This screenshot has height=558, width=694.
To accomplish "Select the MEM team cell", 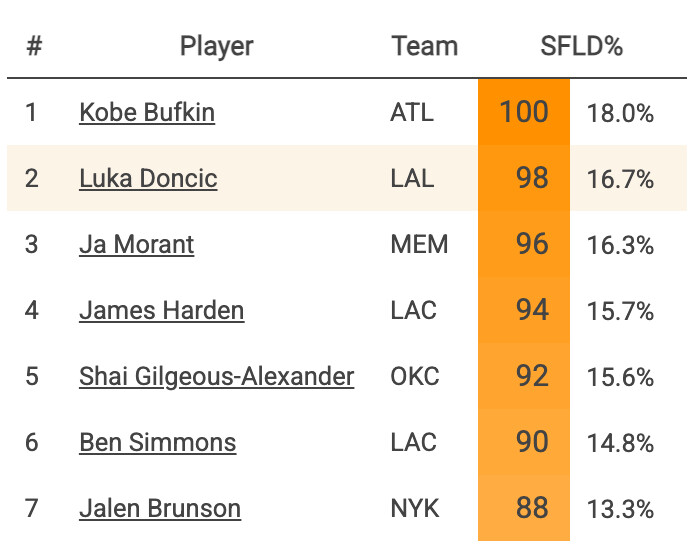I will [x=419, y=244].
